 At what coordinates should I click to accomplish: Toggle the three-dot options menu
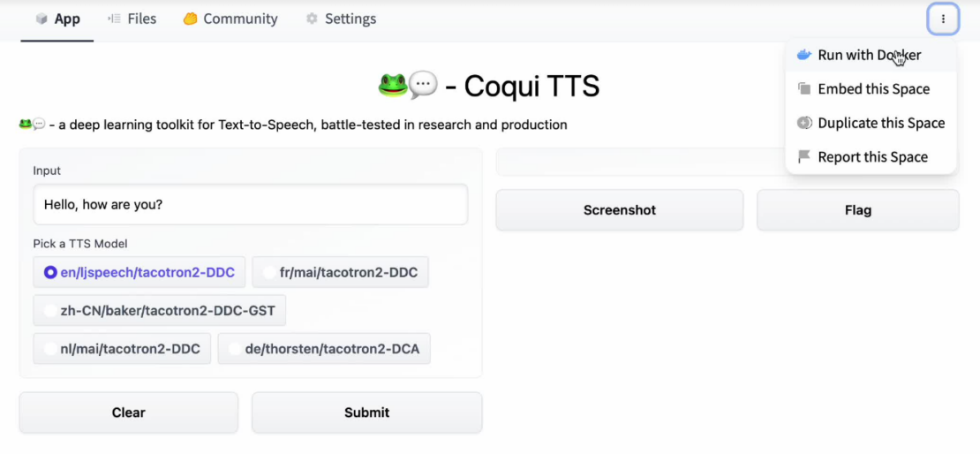[x=943, y=19]
